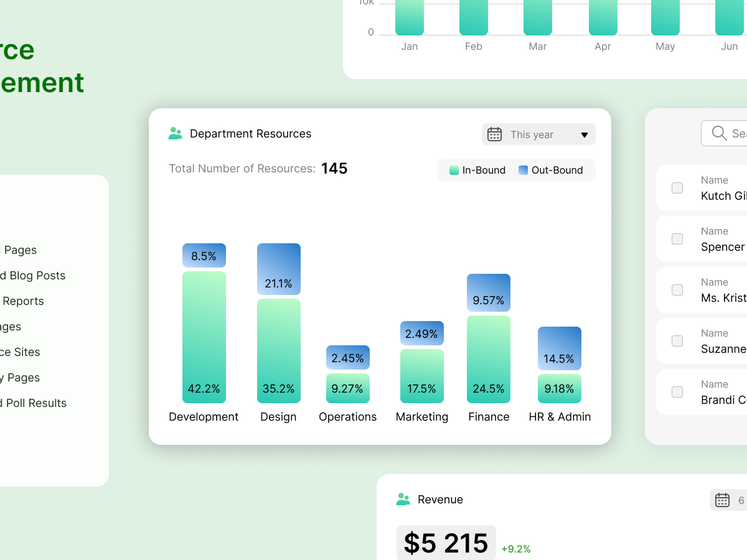Click the Poll Results sidebar entry

pos(33,403)
